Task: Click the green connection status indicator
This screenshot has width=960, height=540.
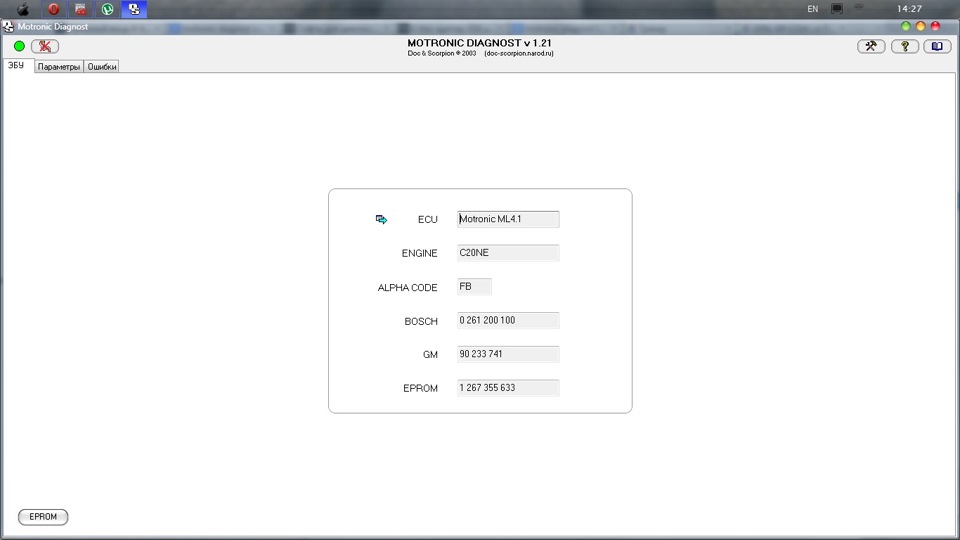Action: tap(19, 46)
